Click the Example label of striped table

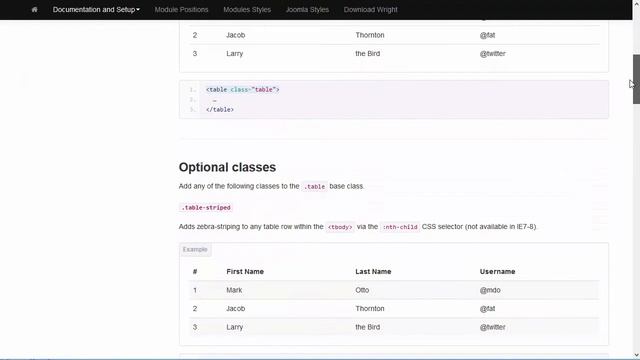pos(195,249)
